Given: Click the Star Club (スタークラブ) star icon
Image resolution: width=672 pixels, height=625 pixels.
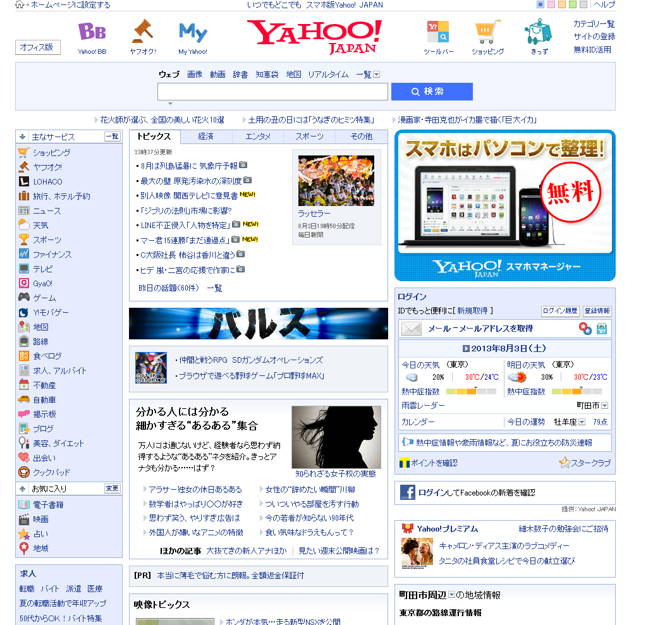Looking at the screenshot, I should click(x=565, y=463).
